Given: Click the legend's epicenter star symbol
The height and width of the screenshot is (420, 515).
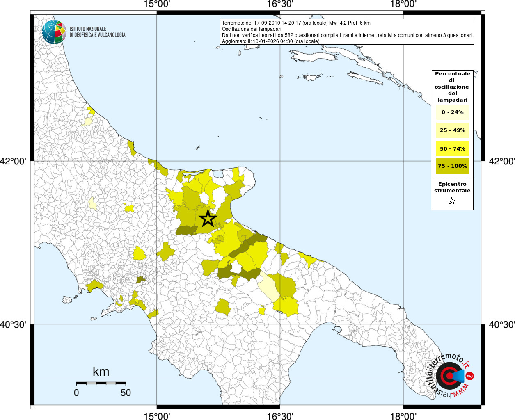Looking at the screenshot, I should pyautogui.click(x=452, y=201).
